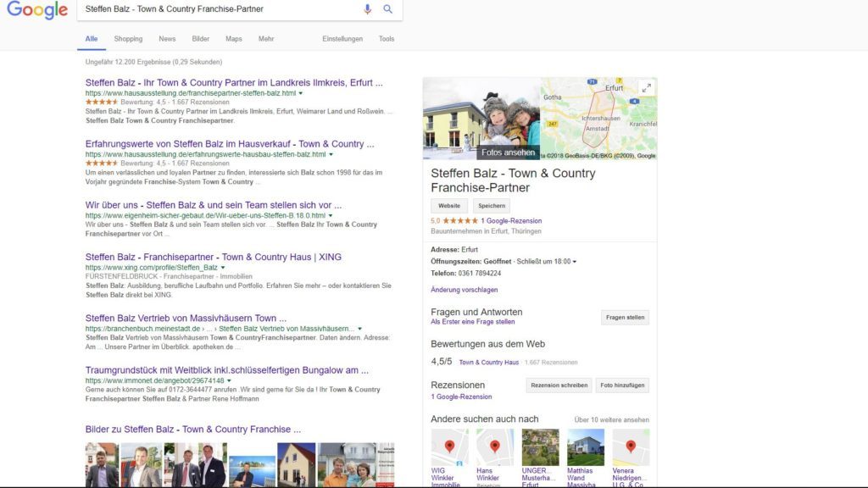Click the Speichern button
Screen dimensions: 868x488
point(492,206)
